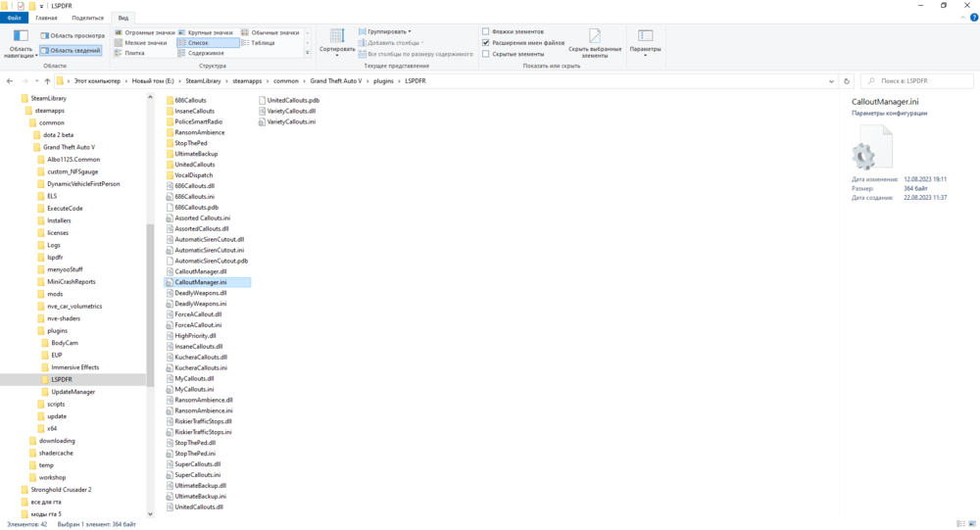Viewport: 980px width, 530px height.
Task: Click the Back navigation arrow
Action: [x=10, y=81]
